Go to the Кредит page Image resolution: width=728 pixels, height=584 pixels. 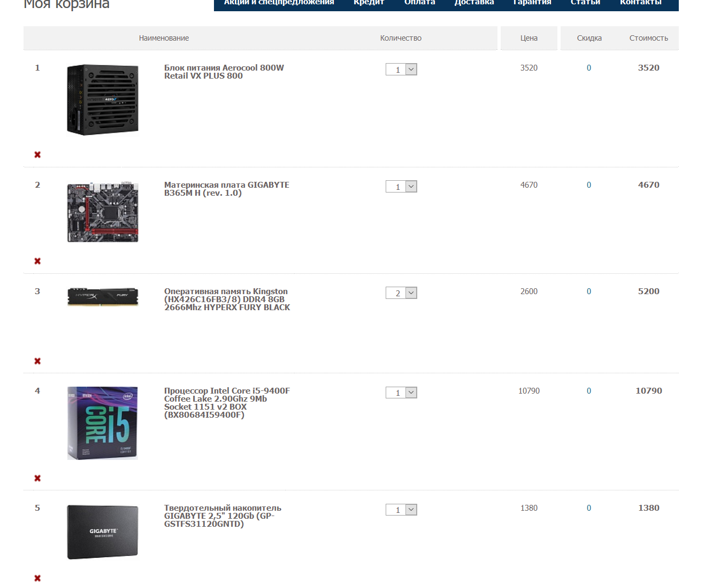point(369,3)
